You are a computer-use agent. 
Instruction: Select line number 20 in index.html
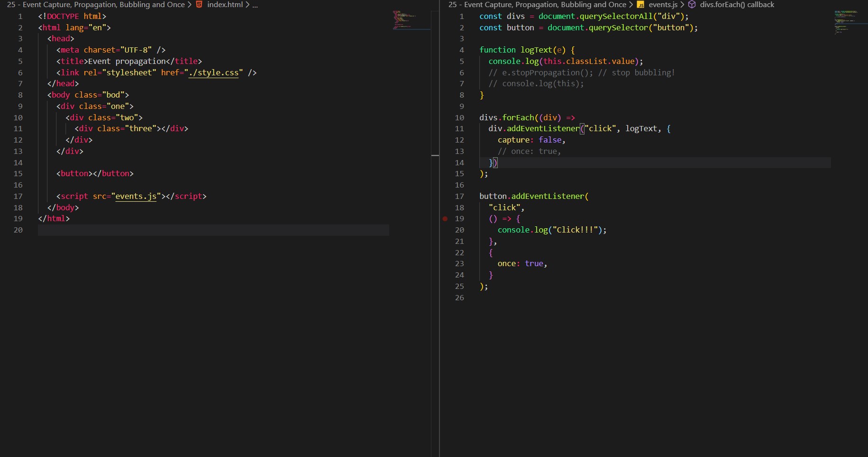click(18, 230)
